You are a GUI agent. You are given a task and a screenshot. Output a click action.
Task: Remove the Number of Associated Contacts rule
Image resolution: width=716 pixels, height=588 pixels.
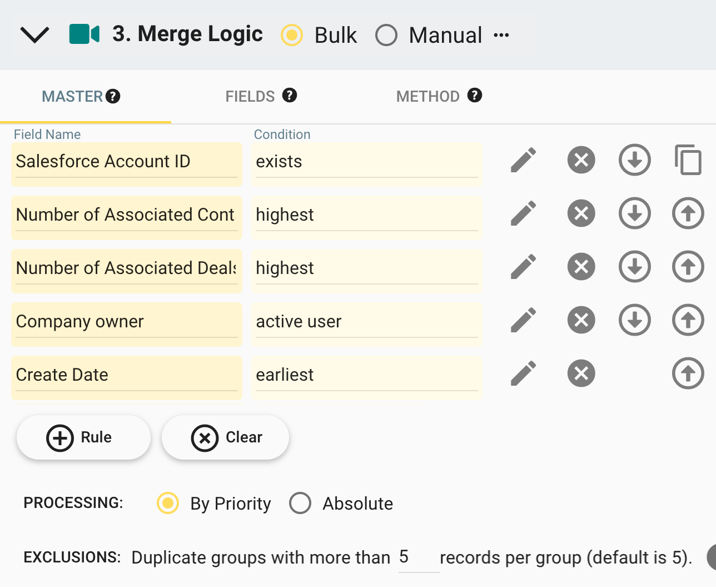(x=581, y=213)
